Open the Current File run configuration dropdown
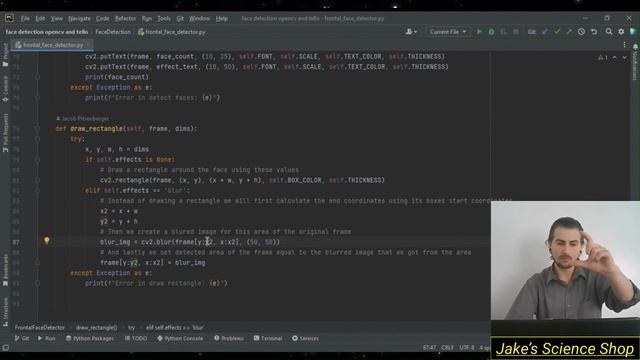Viewport: 640px width, 360px height. coord(447,32)
